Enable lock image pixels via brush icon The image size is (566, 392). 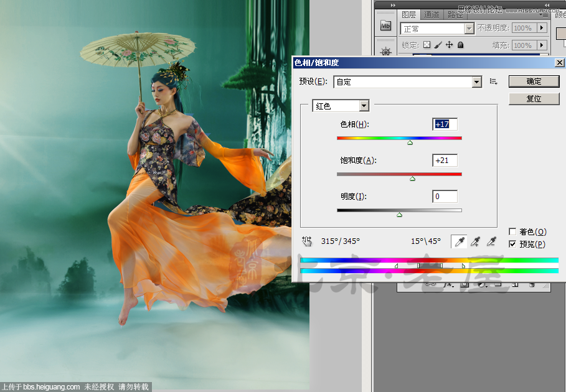click(x=438, y=45)
